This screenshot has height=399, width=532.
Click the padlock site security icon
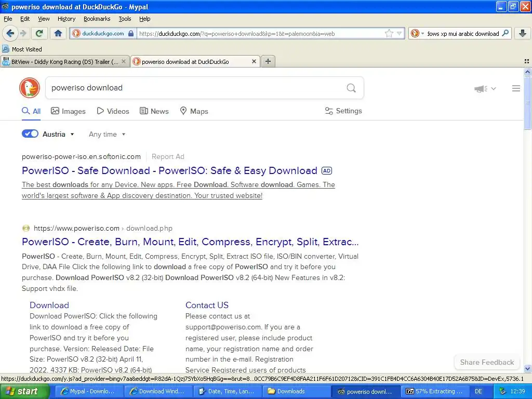point(131,34)
